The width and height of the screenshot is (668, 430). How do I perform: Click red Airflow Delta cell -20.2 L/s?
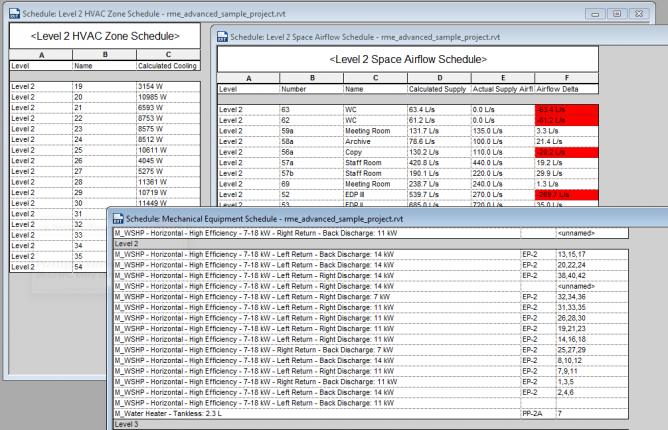coord(567,153)
